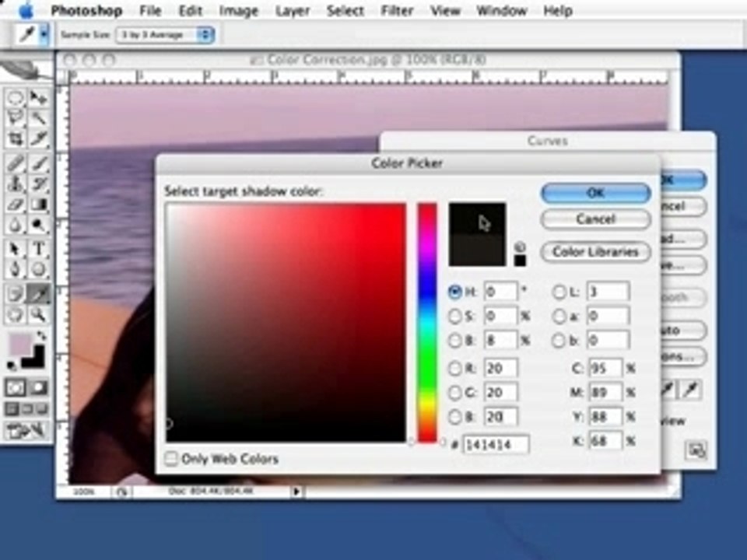
Task: Select the Lab a radio button
Action: point(559,316)
